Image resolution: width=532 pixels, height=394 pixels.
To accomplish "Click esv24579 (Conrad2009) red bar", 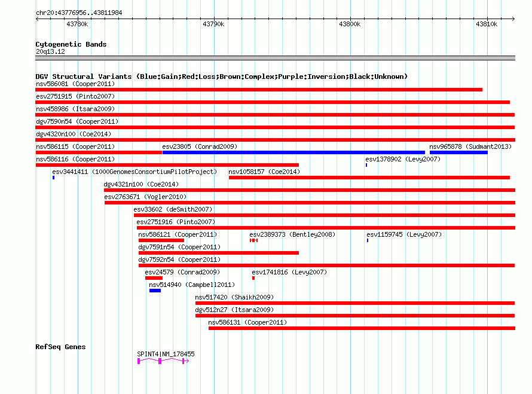I will [154, 278].
